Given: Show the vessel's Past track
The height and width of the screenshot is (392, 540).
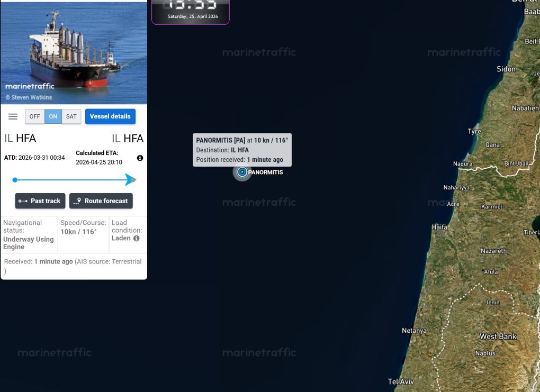Looking at the screenshot, I should pyautogui.click(x=40, y=201).
